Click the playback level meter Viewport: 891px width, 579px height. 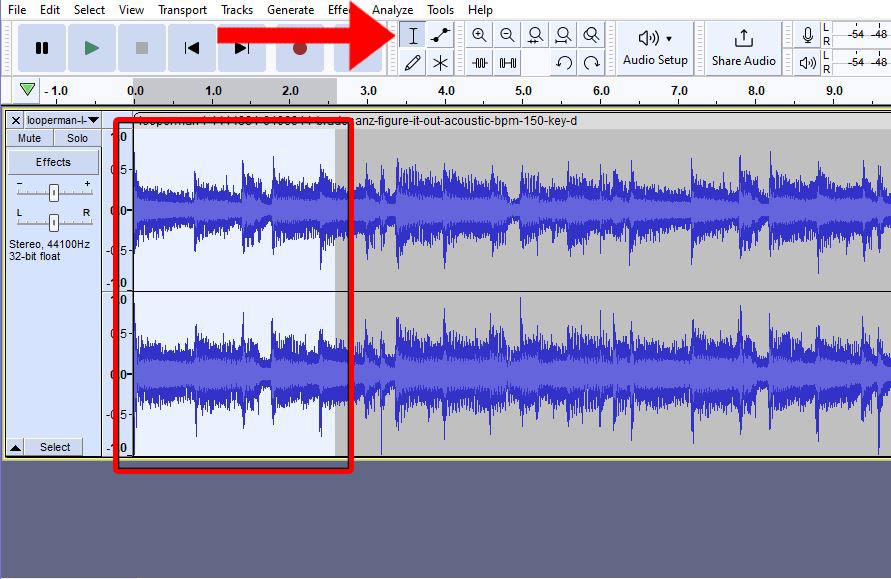tap(861, 62)
